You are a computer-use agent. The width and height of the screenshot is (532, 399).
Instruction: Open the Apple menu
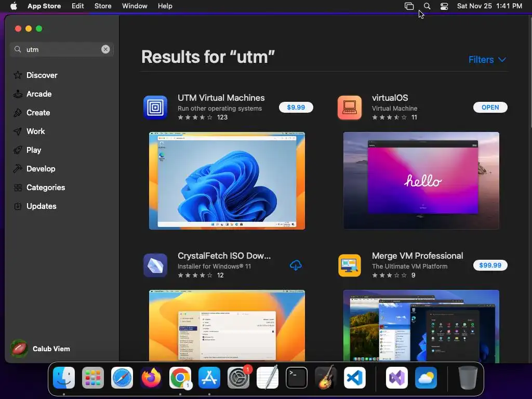(14, 6)
